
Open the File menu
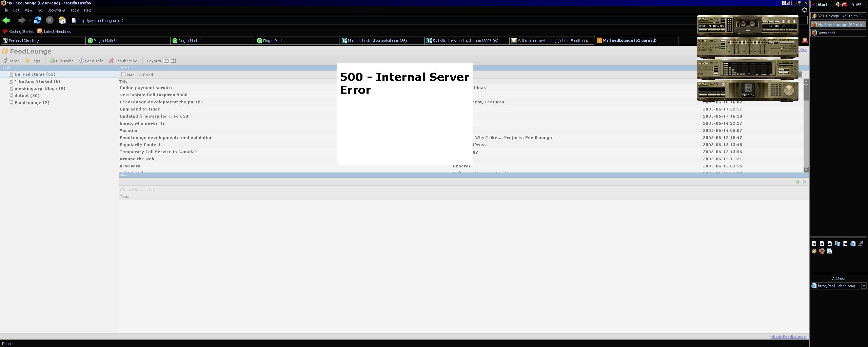tap(5, 10)
